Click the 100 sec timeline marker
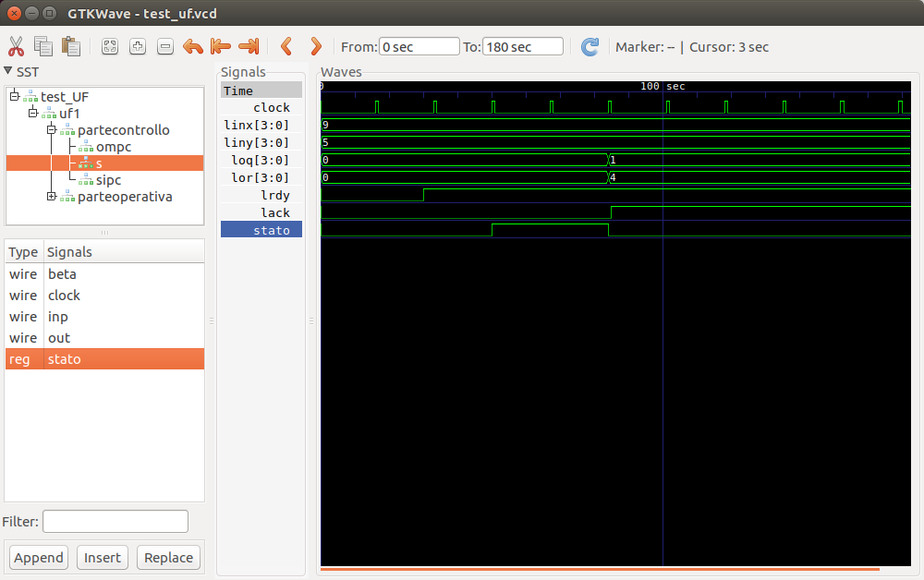This screenshot has height=580, width=924. click(663, 86)
